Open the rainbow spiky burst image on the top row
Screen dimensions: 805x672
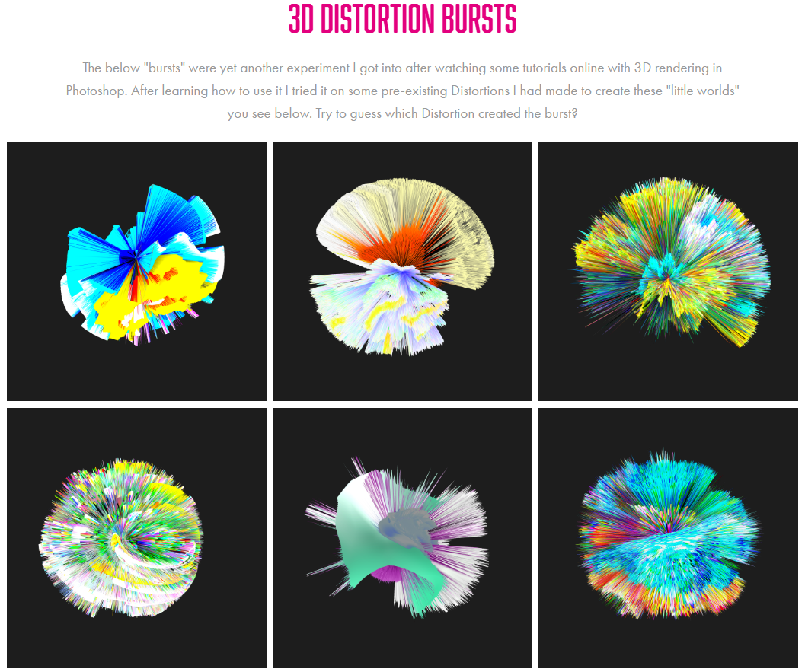pyautogui.click(x=668, y=271)
